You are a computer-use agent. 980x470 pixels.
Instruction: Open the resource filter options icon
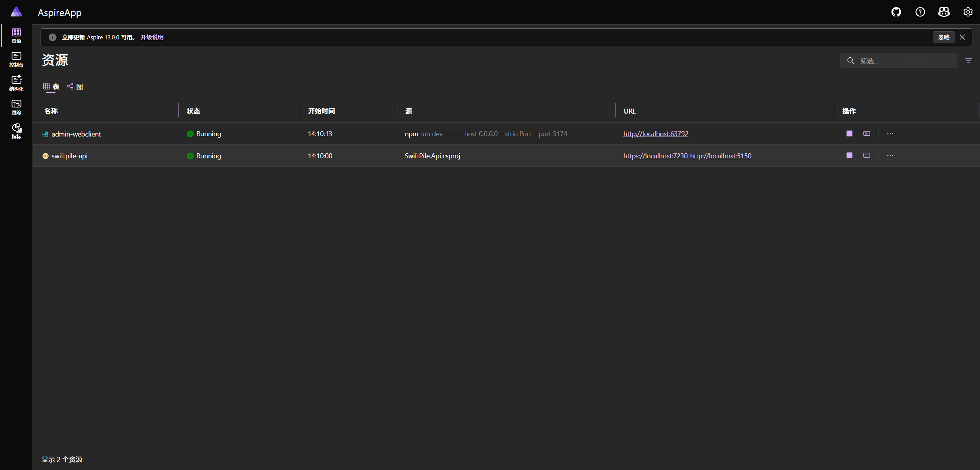pyautogui.click(x=969, y=60)
